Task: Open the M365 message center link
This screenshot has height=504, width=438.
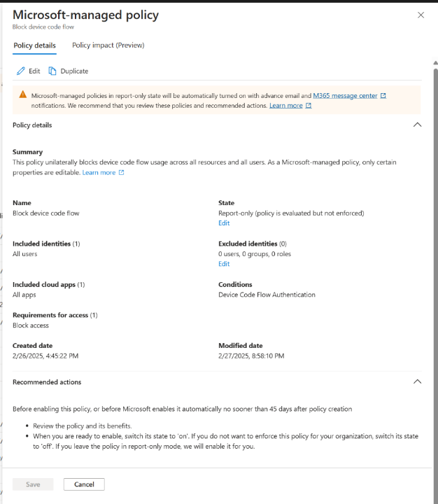Action: [x=345, y=96]
